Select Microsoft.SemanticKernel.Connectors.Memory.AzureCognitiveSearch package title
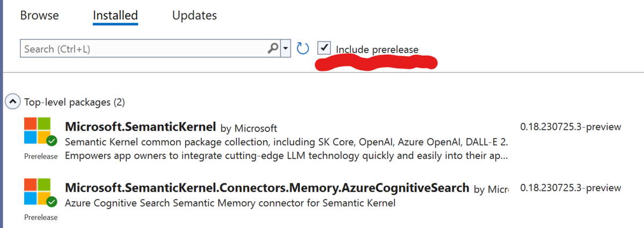The height and width of the screenshot is (228, 644). tap(267, 188)
